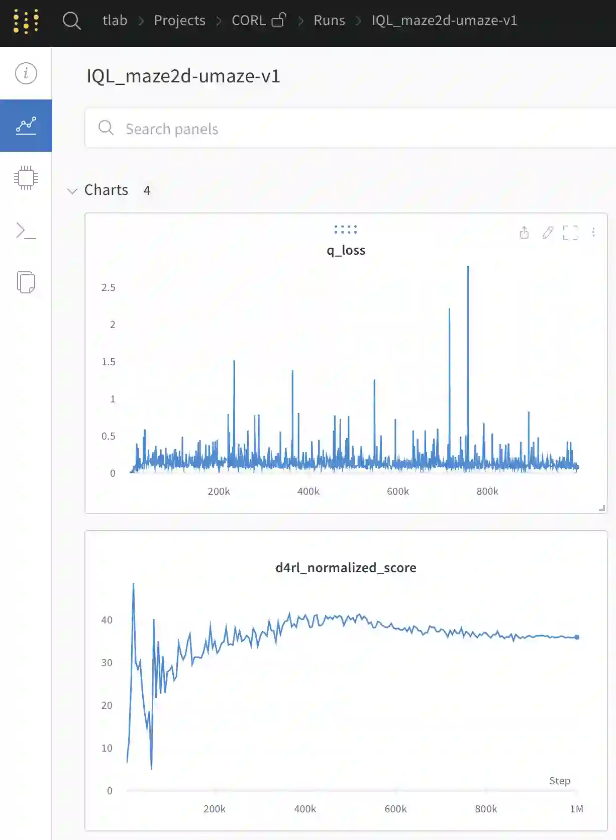This screenshot has height=840, width=616.
Task: Click the Weights & Biases logo
Action: [26, 21]
